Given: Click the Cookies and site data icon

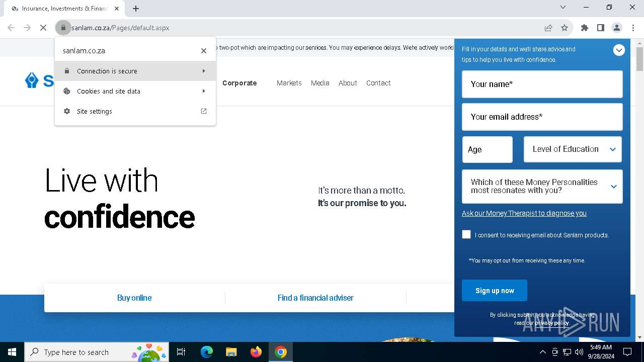Looking at the screenshot, I should click(67, 91).
